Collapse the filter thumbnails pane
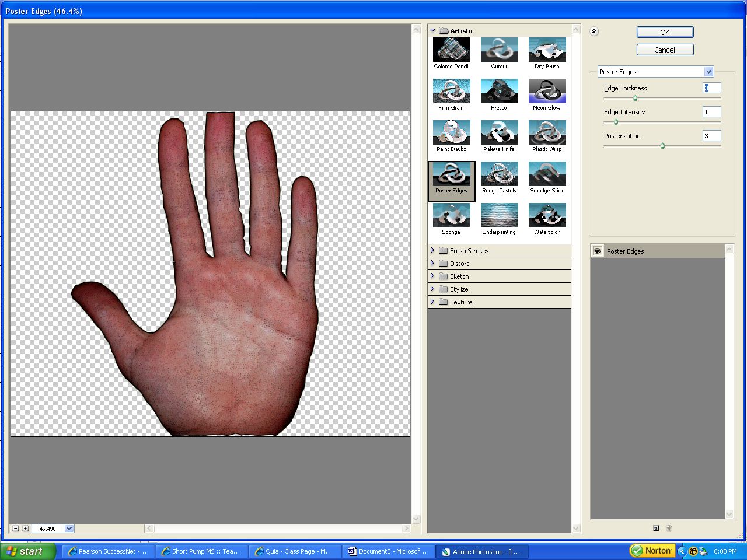Image resolution: width=747 pixels, height=560 pixels. pos(594,31)
